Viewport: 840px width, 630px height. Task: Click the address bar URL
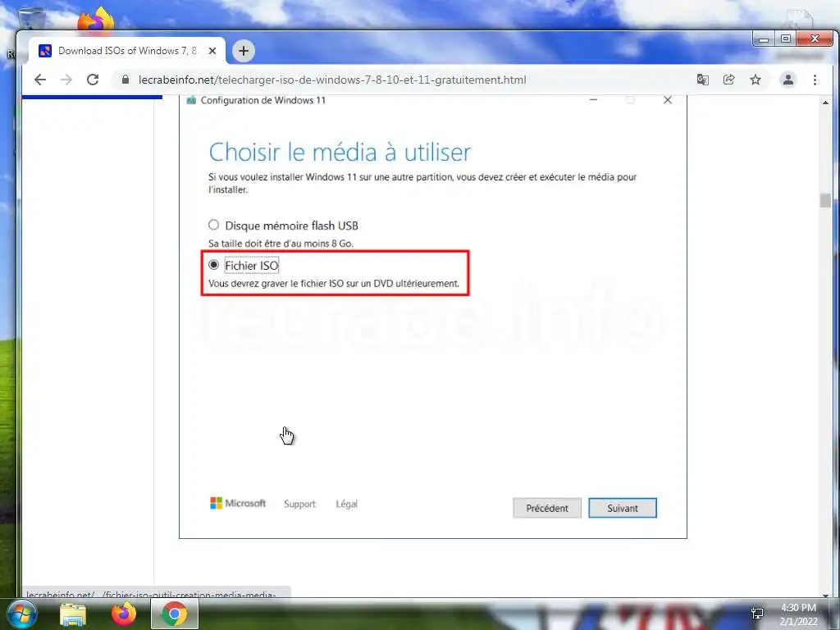pyautogui.click(x=332, y=80)
